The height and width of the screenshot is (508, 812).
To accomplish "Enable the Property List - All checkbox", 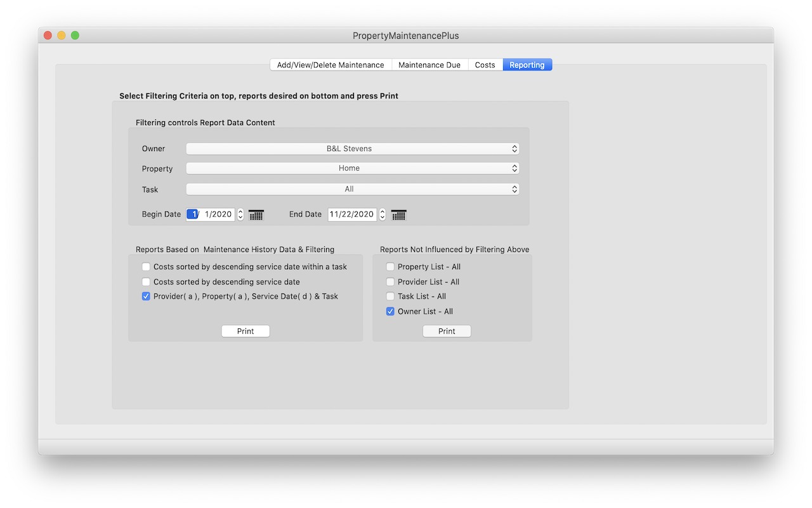I will (x=391, y=267).
